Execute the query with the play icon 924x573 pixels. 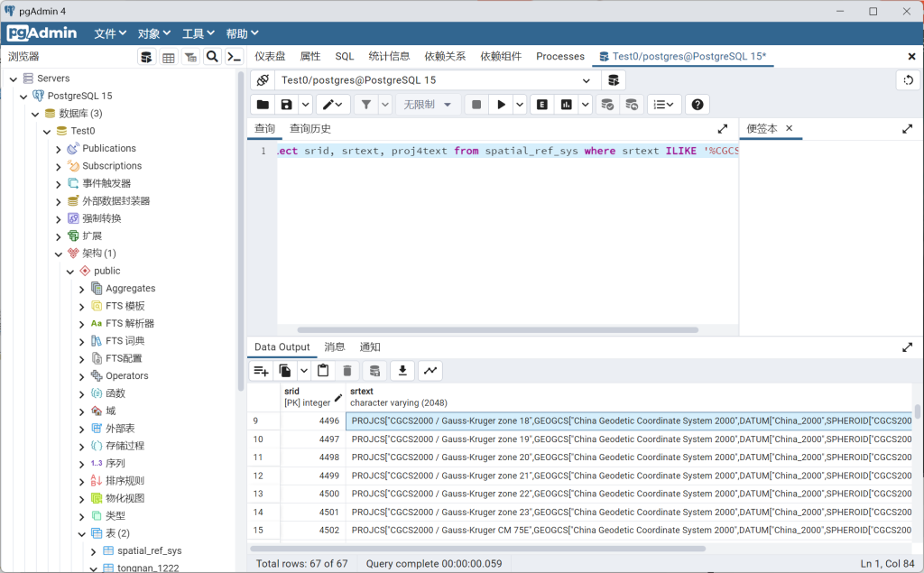pos(502,105)
